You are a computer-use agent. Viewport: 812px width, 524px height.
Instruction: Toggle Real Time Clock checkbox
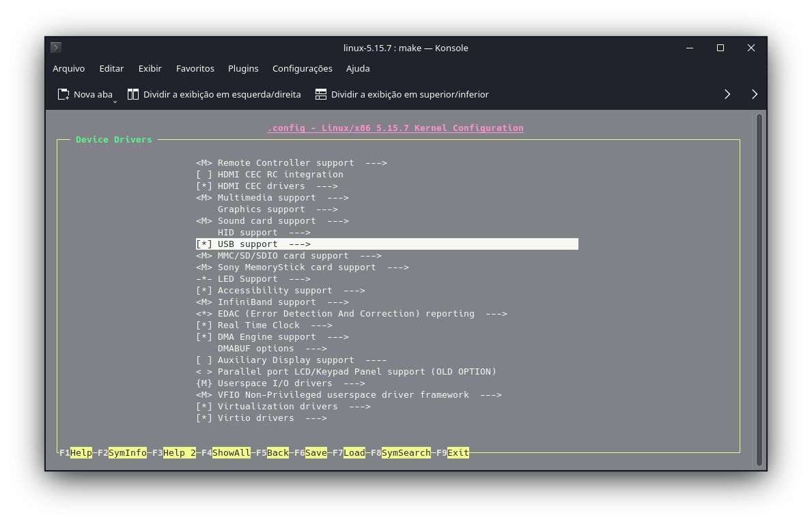click(204, 325)
